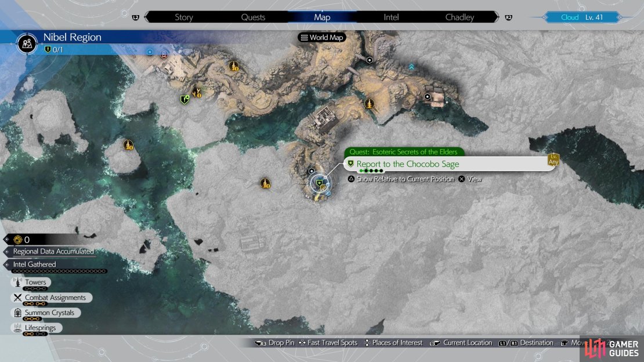Click the green exclamation side-quest marker
Viewport: 644px width, 362px height.
(x=185, y=99)
